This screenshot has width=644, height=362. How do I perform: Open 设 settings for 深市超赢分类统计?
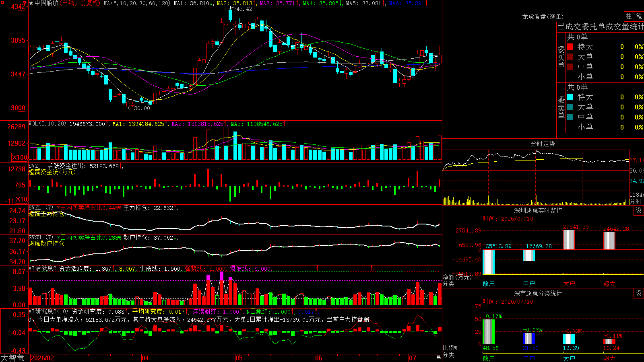click(x=639, y=293)
